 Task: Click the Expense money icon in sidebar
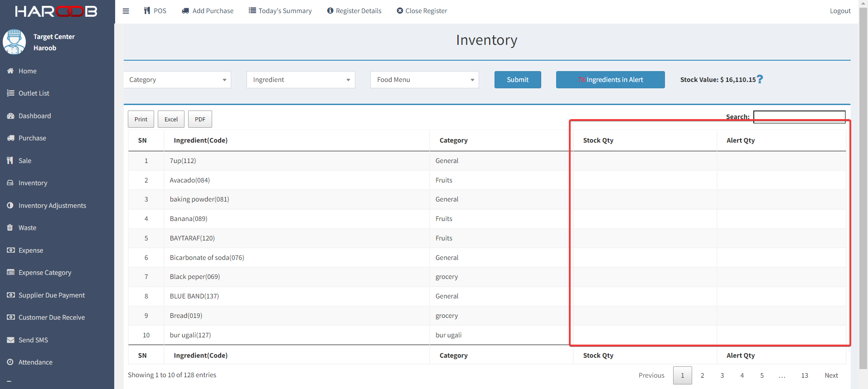tap(11, 250)
